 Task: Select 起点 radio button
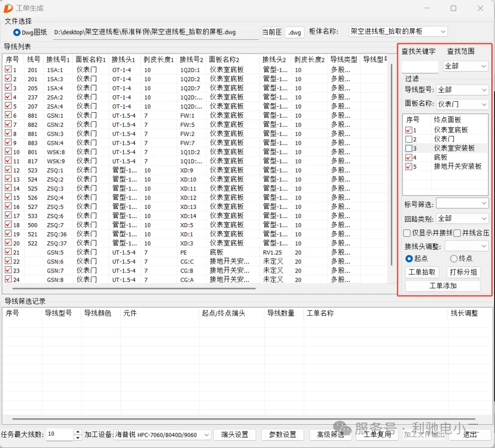(x=409, y=259)
